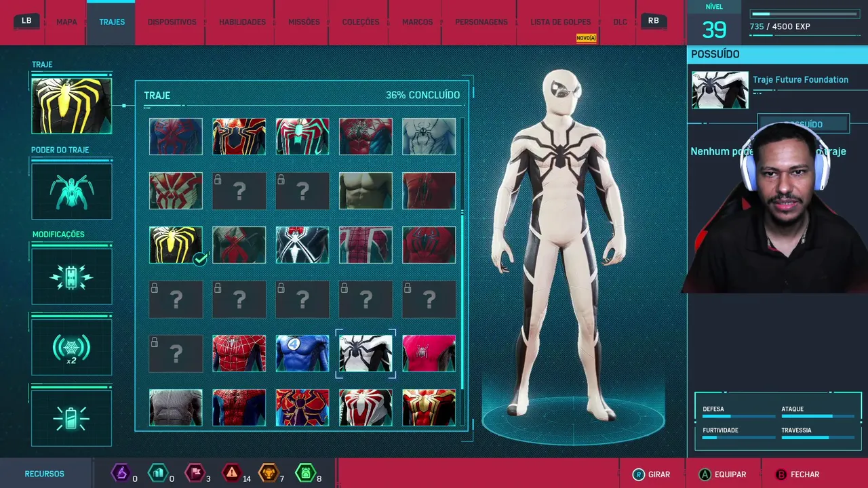Image resolution: width=868 pixels, height=488 pixels.
Task: Click the '36% CONCLUÍDO' text
Action: (x=422, y=96)
